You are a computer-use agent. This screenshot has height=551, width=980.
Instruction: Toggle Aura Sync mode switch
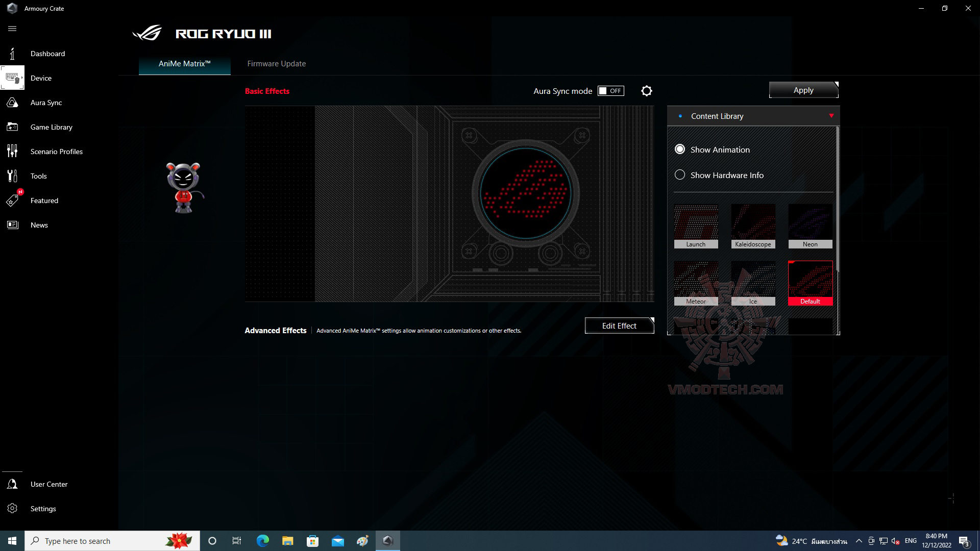click(610, 91)
